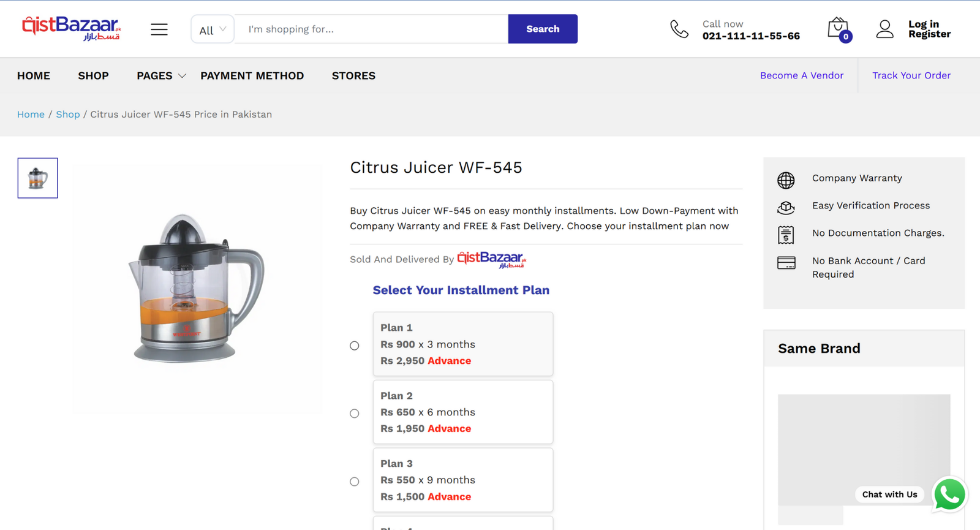The width and height of the screenshot is (980, 530).
Task: Open the SHOP menu item
Action: [x=93, y=76]
